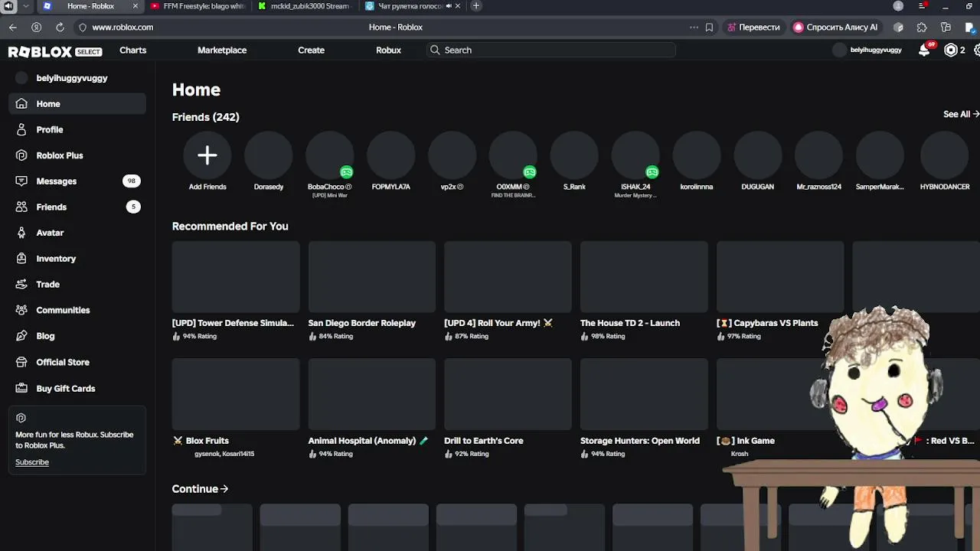Open the San Diego Border Roleplay thumbnail
980x551 pixels.
coord(372,277)
